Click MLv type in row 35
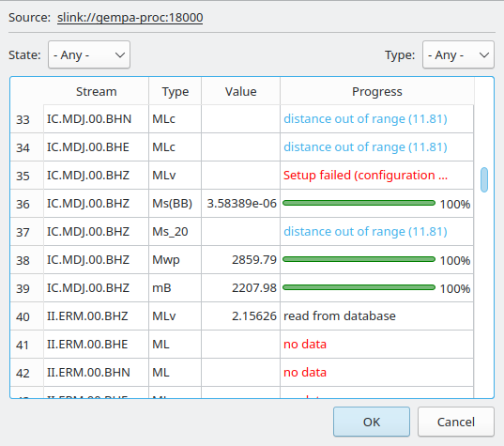Viewport: 504px width, 446px height. click(x=176, y=176)
